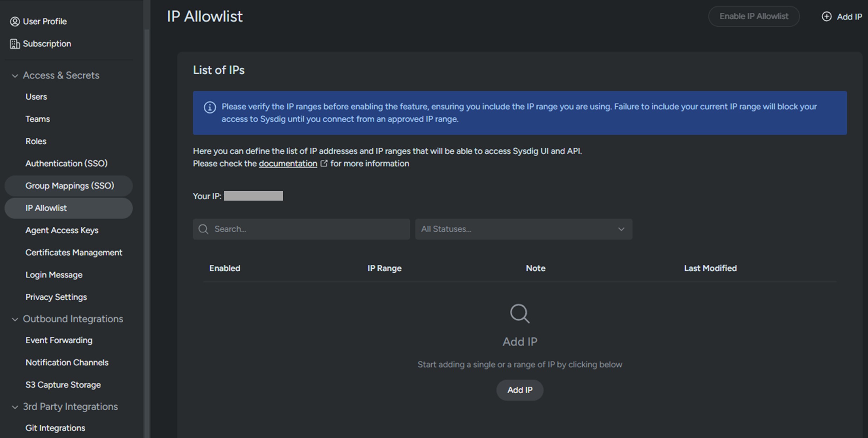Open Group Mappings (SSO) menu item
This screenshot has height=438, width=868.
(x=69, y=186)
